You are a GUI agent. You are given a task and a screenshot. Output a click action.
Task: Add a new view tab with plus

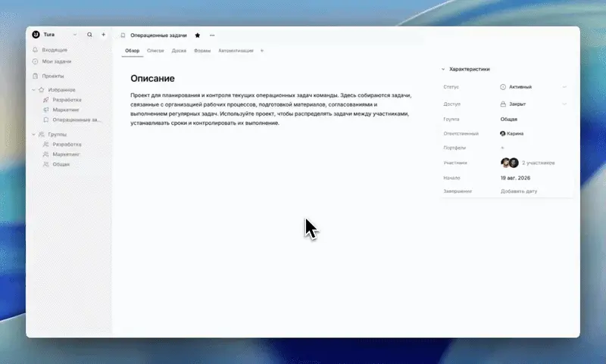pos(262,51)
